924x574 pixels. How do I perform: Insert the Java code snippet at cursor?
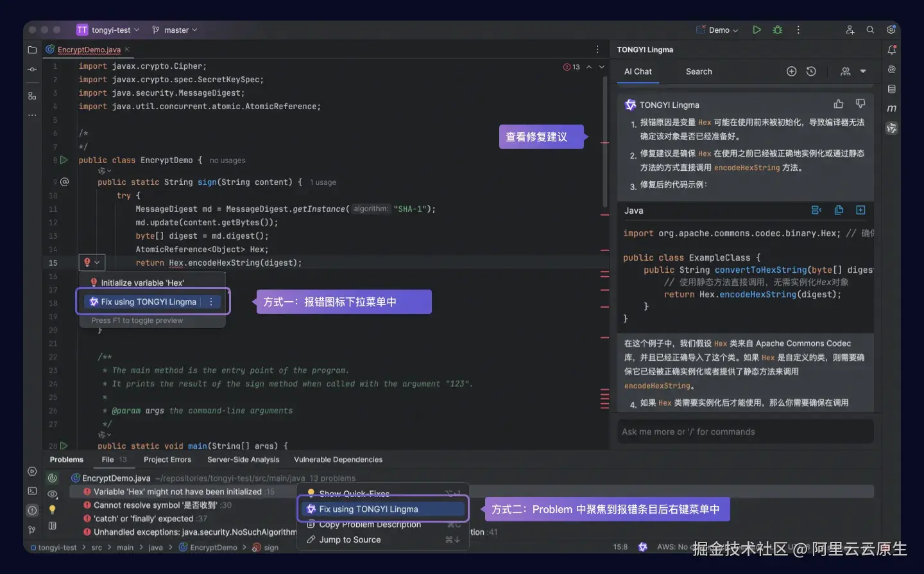click(x=816, y=210)
